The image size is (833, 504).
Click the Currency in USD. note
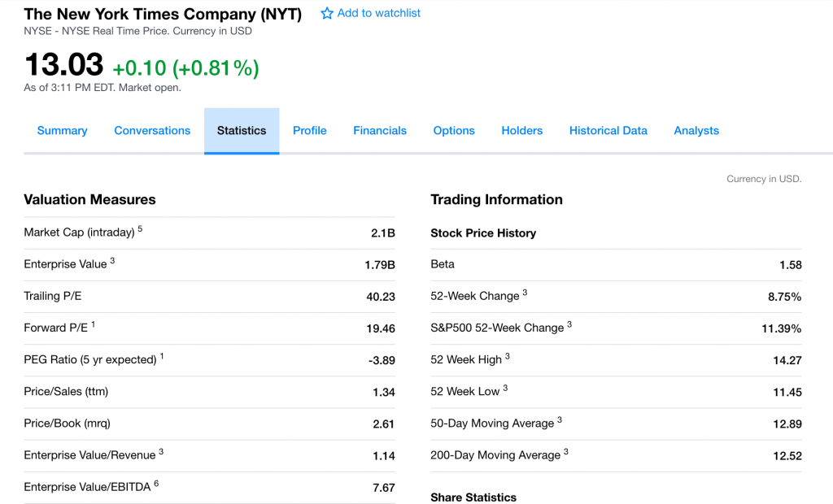click(x=764, y=179)
